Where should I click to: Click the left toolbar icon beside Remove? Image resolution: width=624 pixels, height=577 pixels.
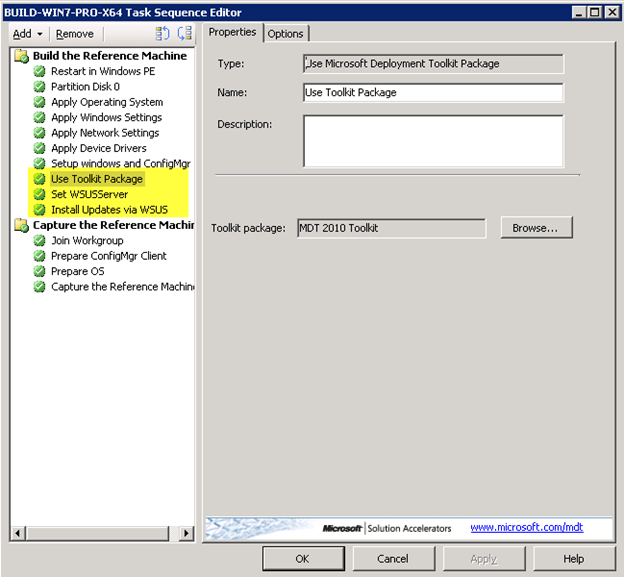(163, 34)
